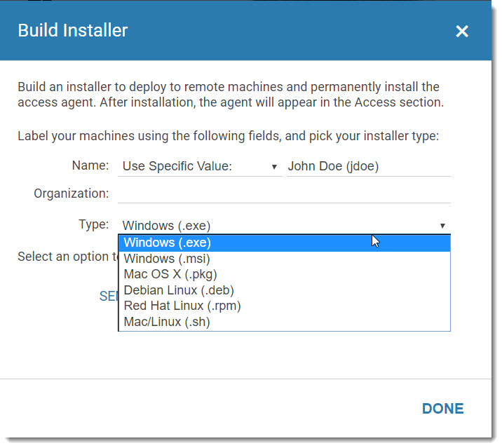Close the Build Installer dialog

pyautogui.click(x=462, y=31)
